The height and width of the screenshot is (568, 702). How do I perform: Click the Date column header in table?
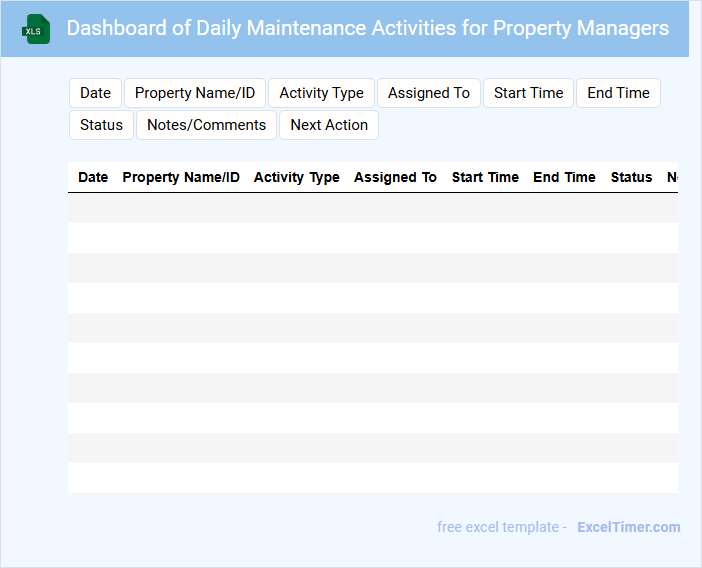tap(93, 177)
